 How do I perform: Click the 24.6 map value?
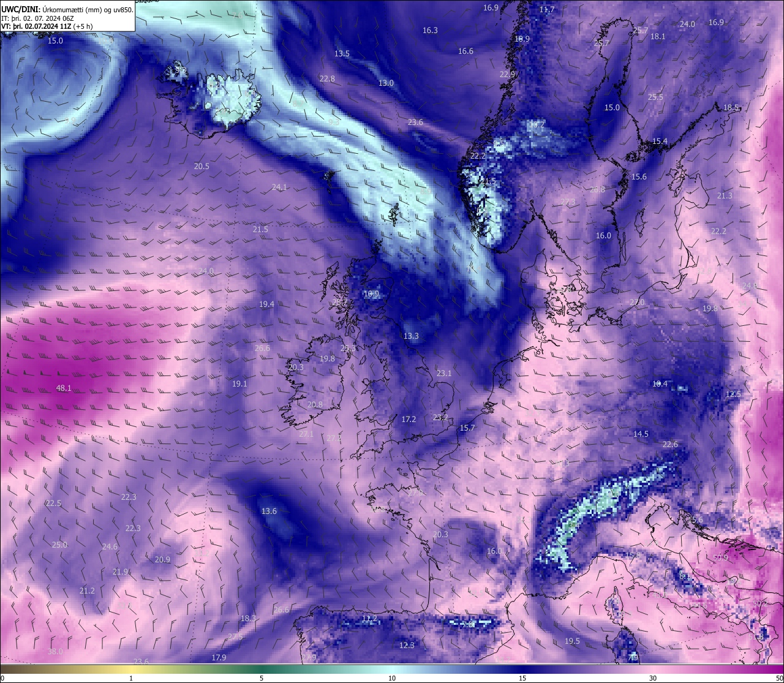(110, 547)
